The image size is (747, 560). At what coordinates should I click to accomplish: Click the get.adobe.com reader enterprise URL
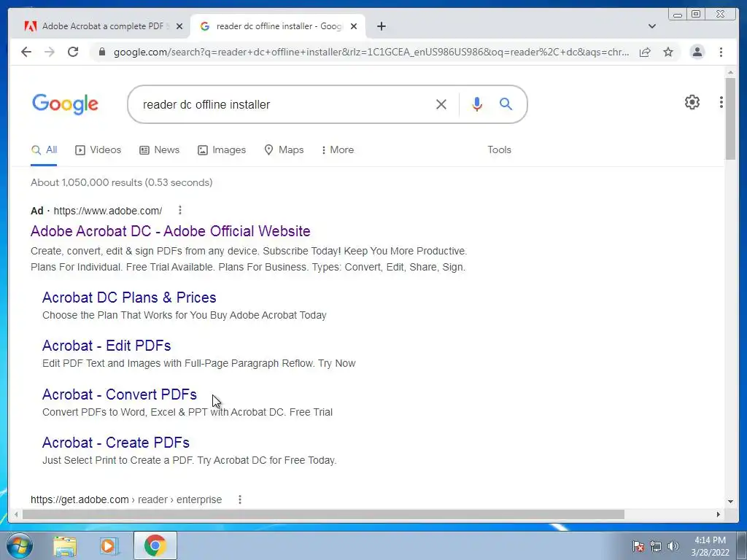click(x=126, y=499)
